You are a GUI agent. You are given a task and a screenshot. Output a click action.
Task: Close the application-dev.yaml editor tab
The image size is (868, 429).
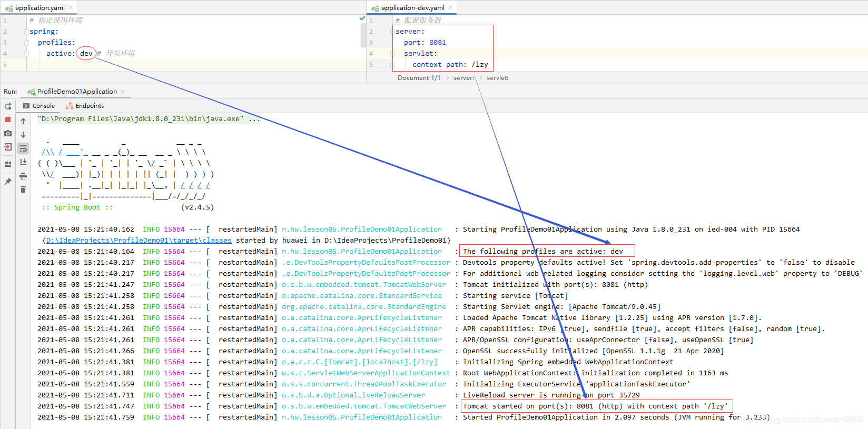click(x=451, y=7)
